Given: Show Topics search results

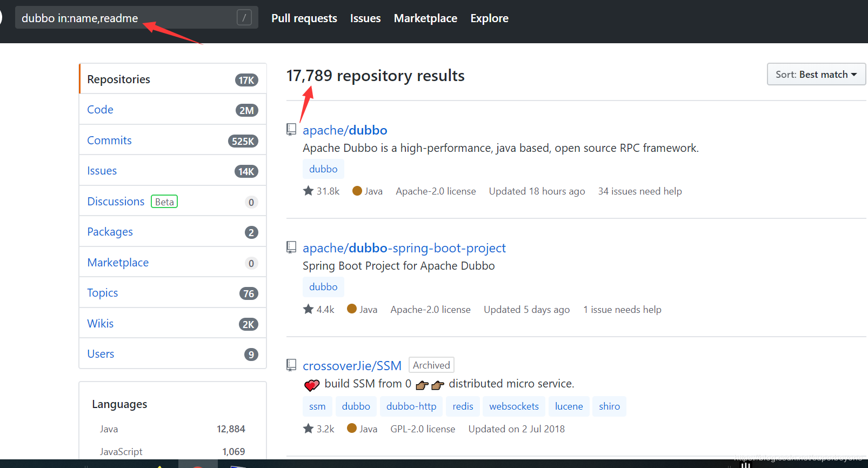Looking at the screenshot, I should pyautogui.click(x=173, y=293).
